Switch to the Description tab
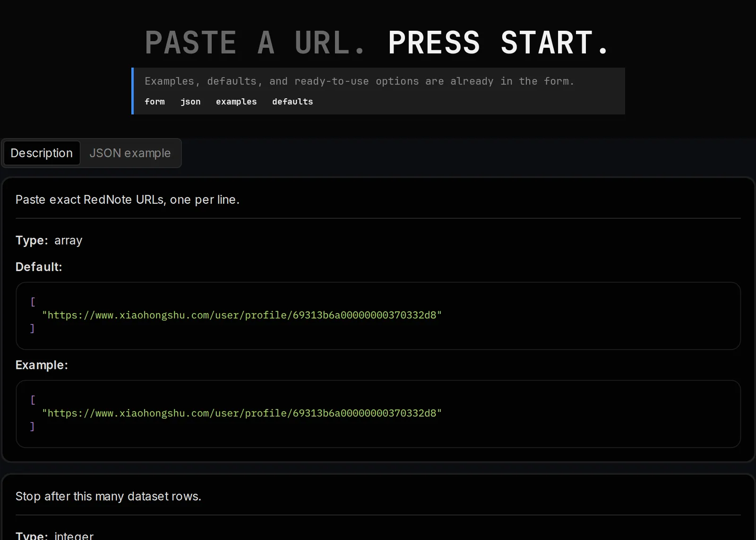Screen dimensions: 756x540 point(42,153)
